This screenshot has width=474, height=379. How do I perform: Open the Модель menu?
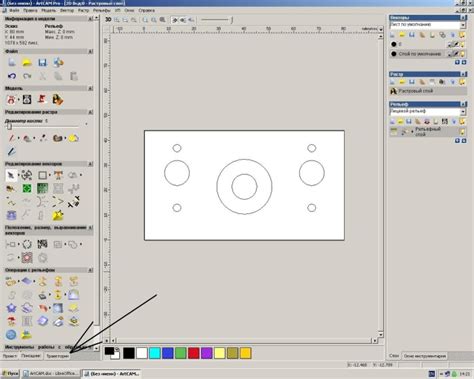tap(49, 11)
